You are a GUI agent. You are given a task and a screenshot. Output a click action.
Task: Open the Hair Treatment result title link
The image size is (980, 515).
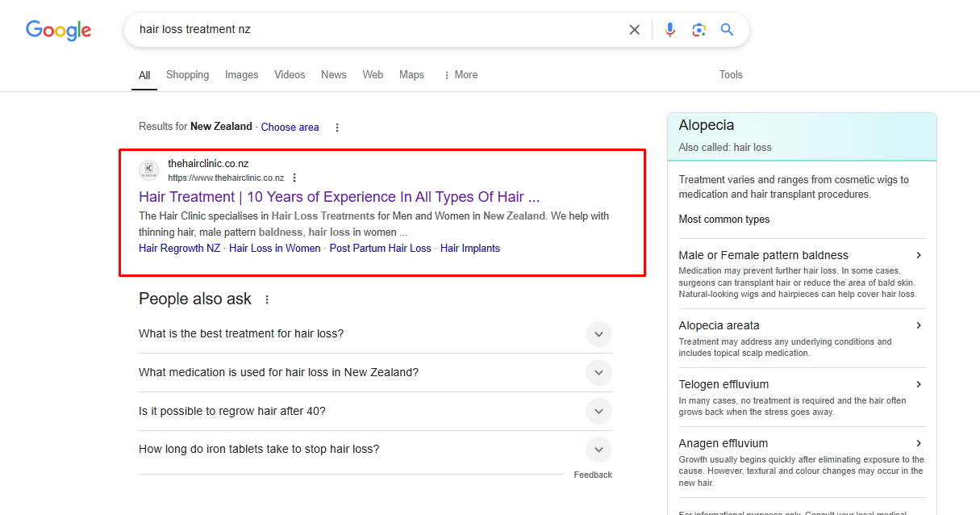(339, 197)
